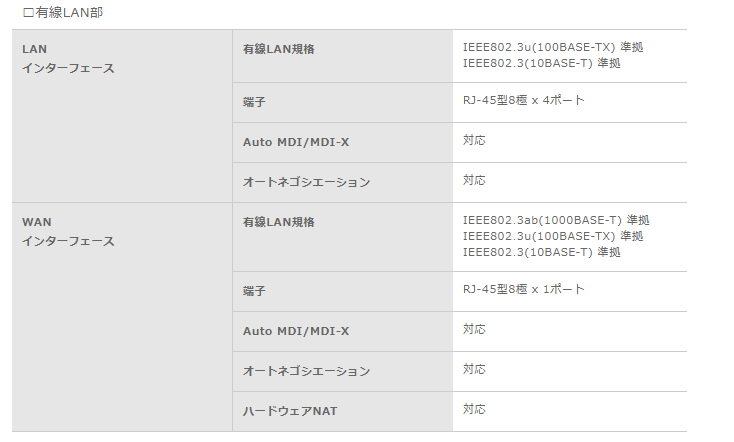This screenshot has width=734, height=442.
Task: Click the WAN 有線LAN規格 label cell
Action: (343, 237)
